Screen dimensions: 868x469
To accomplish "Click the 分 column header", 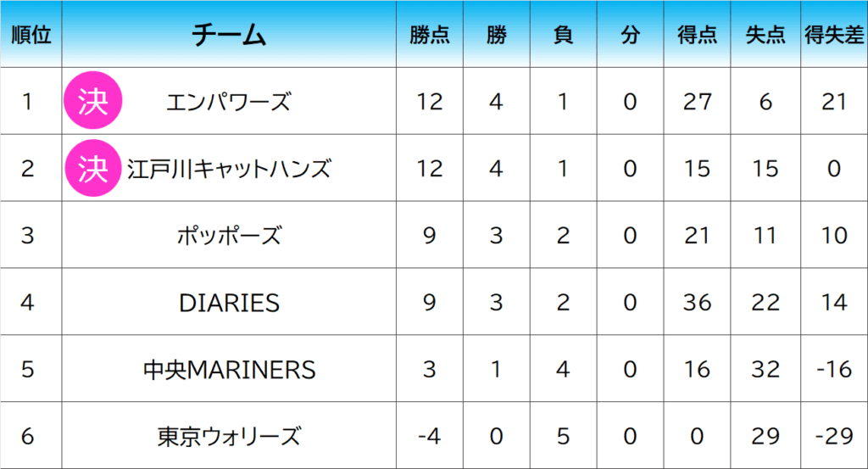I will click(x=630, y=34).
